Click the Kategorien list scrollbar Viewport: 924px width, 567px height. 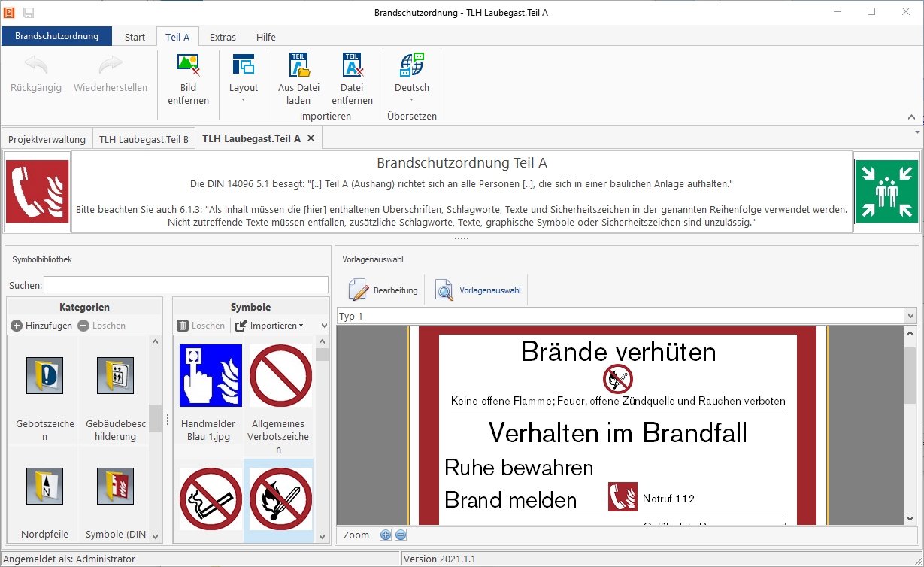pyautogui.click(x=156, y=417)
